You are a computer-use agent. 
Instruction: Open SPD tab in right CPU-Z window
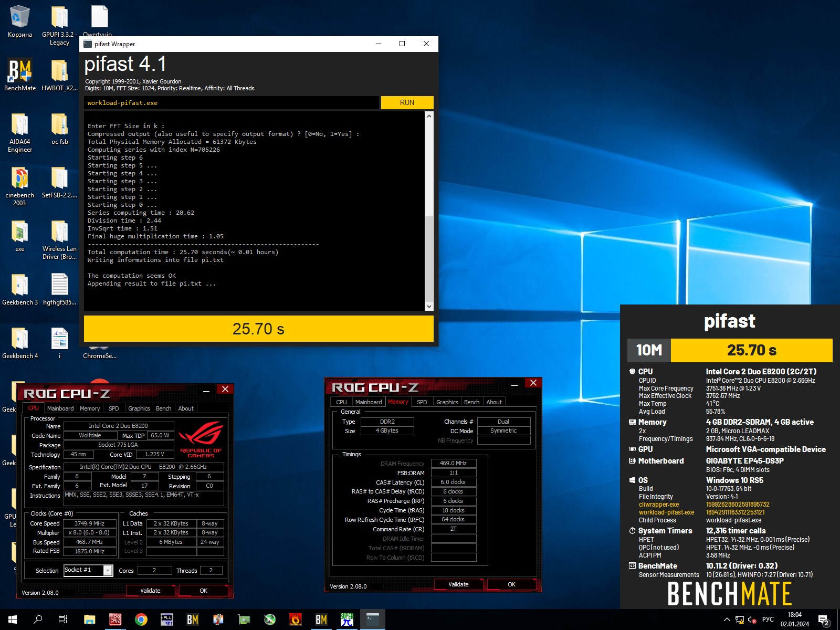tap(422, 402)
